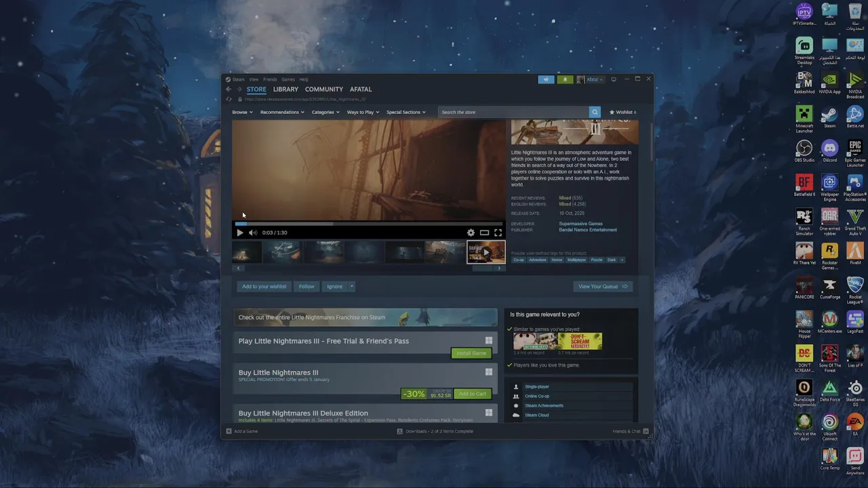Expand the arrow next to Ignore
The height and width of the screenshot is (488, 868).
point(351,286)
